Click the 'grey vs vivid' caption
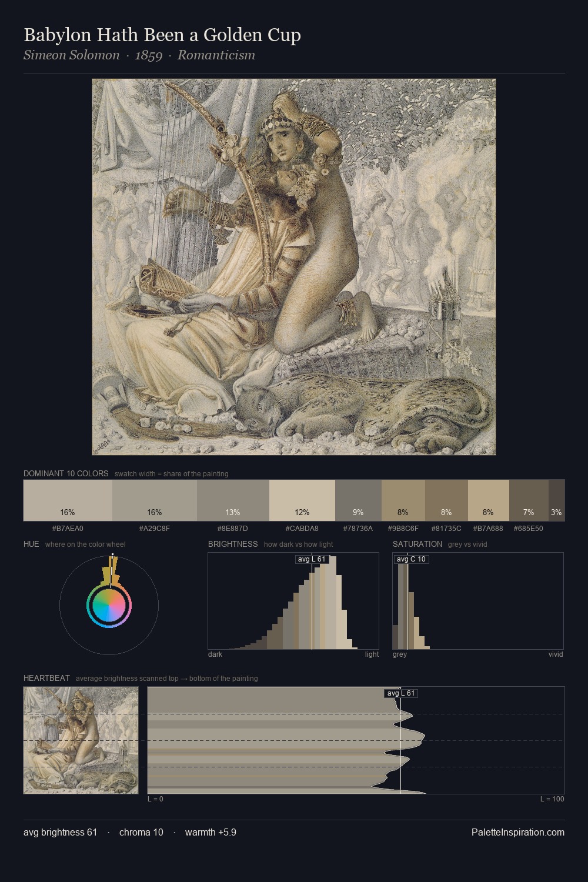 click(x=467, y=544)
